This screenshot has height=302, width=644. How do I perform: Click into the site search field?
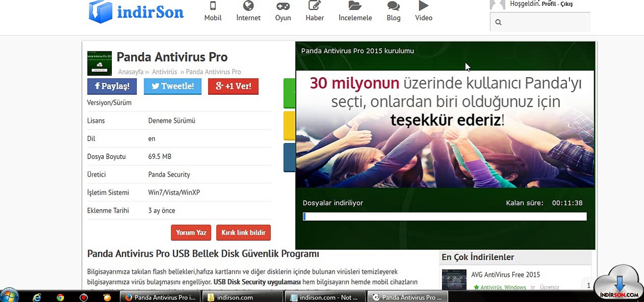coord(540,22)
